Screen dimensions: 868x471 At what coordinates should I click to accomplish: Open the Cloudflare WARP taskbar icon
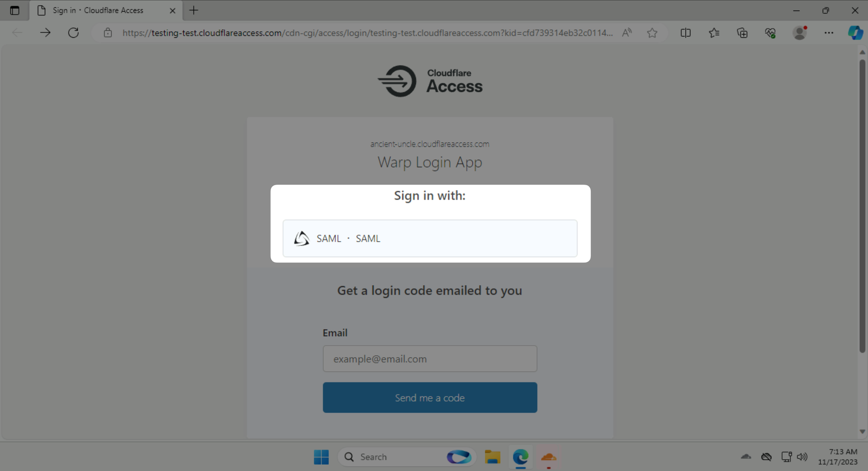pos(549,457)
